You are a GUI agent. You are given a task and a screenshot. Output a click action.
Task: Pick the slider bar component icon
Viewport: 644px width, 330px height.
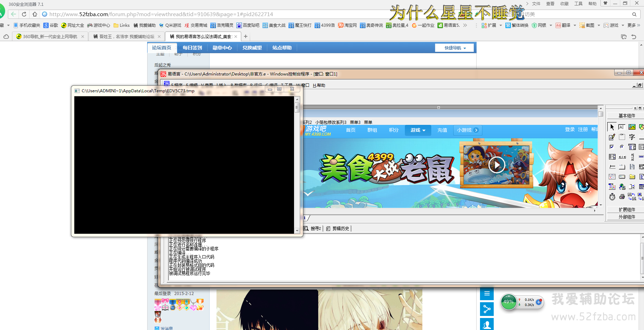click(612, 167)
